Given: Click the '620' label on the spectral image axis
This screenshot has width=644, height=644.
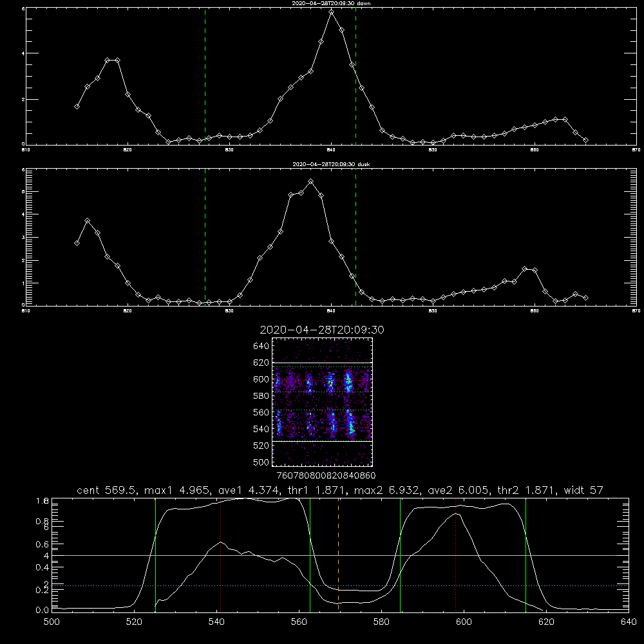Looking at the screenshot, I should [x=261, y=363].
